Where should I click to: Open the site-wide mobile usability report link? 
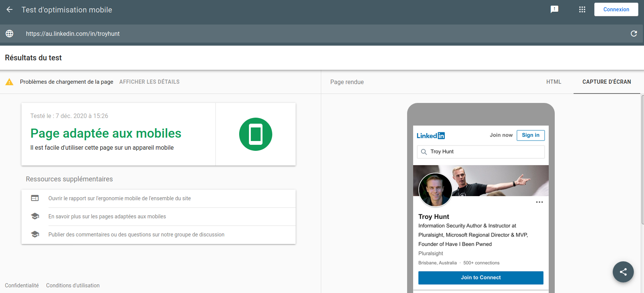pyautogui.click(x=120, y=198)
